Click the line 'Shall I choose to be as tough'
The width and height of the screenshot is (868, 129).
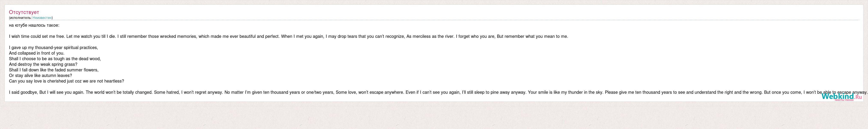55,59
